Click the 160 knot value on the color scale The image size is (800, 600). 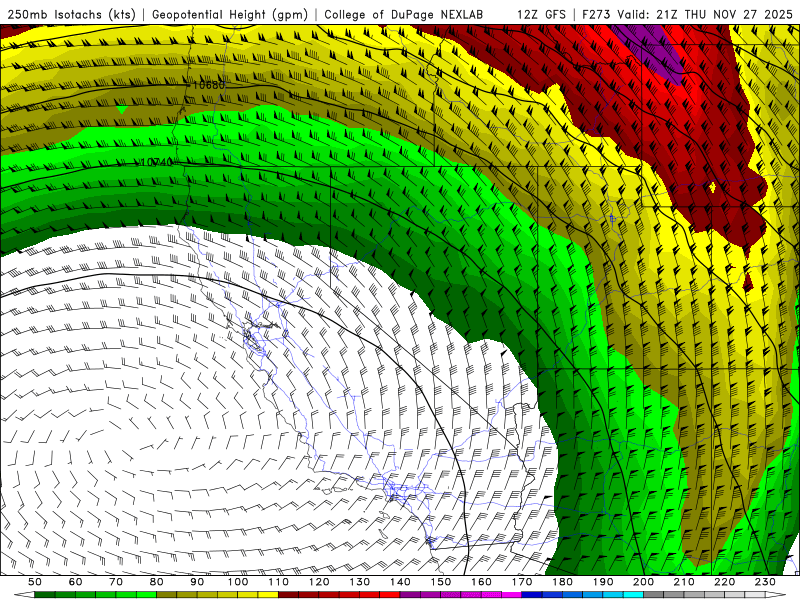click(482, 582)
